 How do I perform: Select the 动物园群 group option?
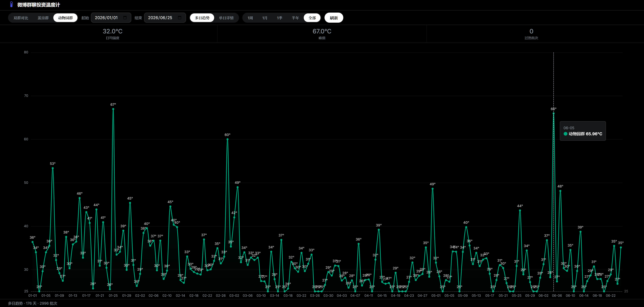(65, 18)
